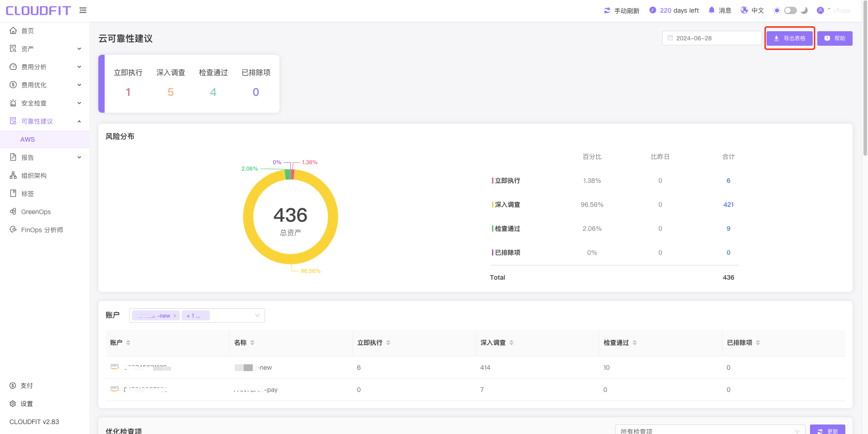The height and width of the screenshot is (434, 868).
Task: Click the red 立即执行 legend marker
Action: [492, 181]
